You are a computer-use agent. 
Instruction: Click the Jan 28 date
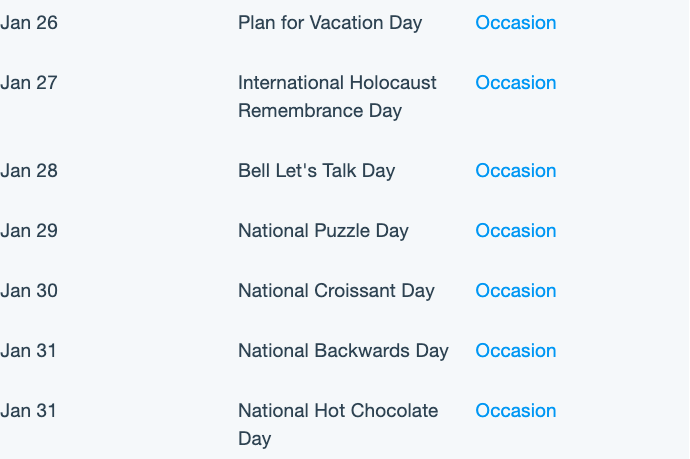tap(29, 171)
